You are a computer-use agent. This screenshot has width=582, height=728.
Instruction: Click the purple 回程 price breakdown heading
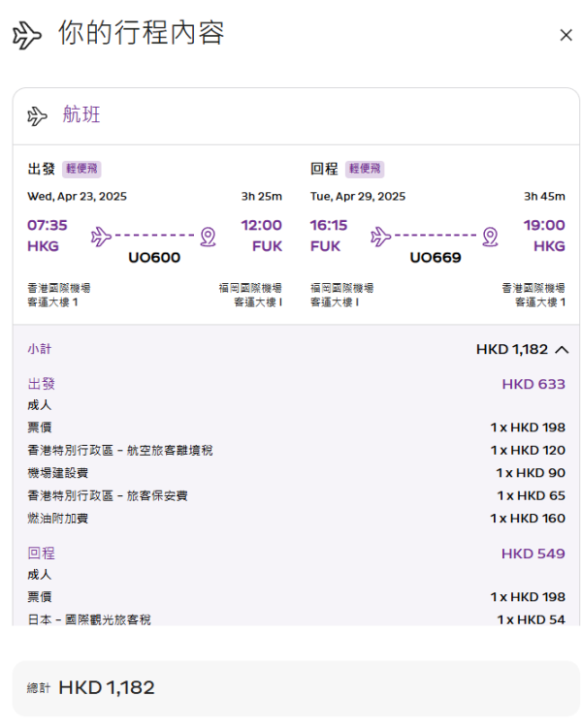pyautogui.click(x=42, y=554)
